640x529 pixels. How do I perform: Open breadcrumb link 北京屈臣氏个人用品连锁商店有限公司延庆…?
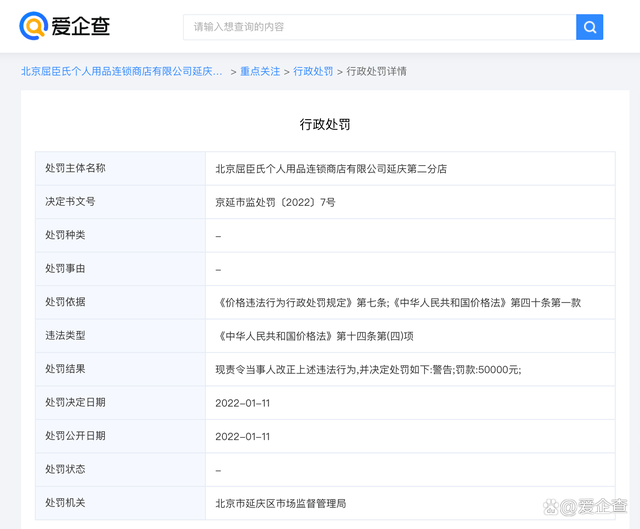point(122,71)
